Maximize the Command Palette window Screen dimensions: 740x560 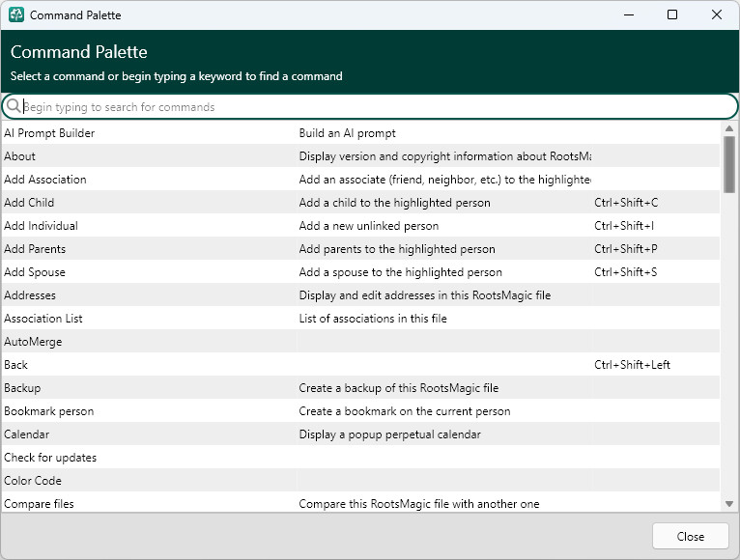[x=672, y=14]
